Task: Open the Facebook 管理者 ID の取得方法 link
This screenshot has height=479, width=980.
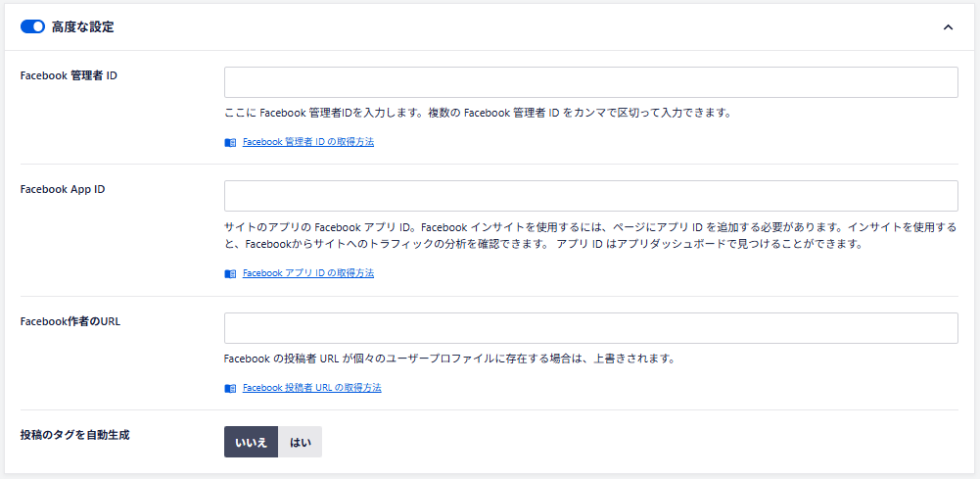Action: 307,142
